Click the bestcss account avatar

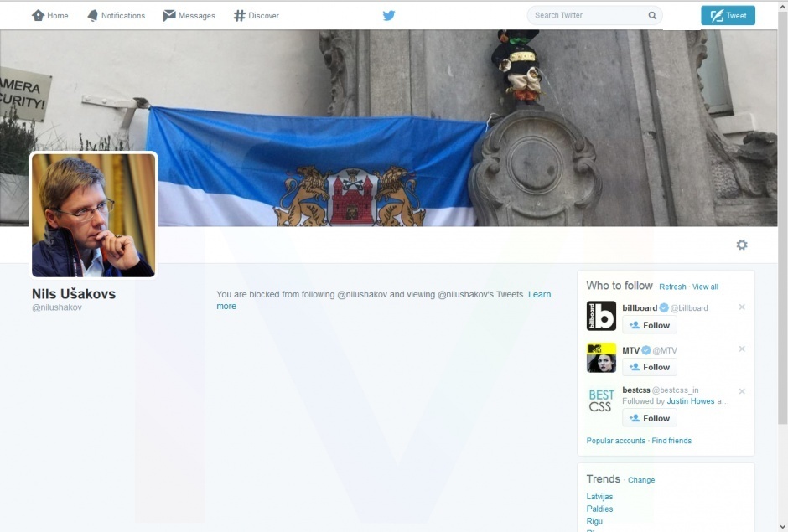click(601, 400)
